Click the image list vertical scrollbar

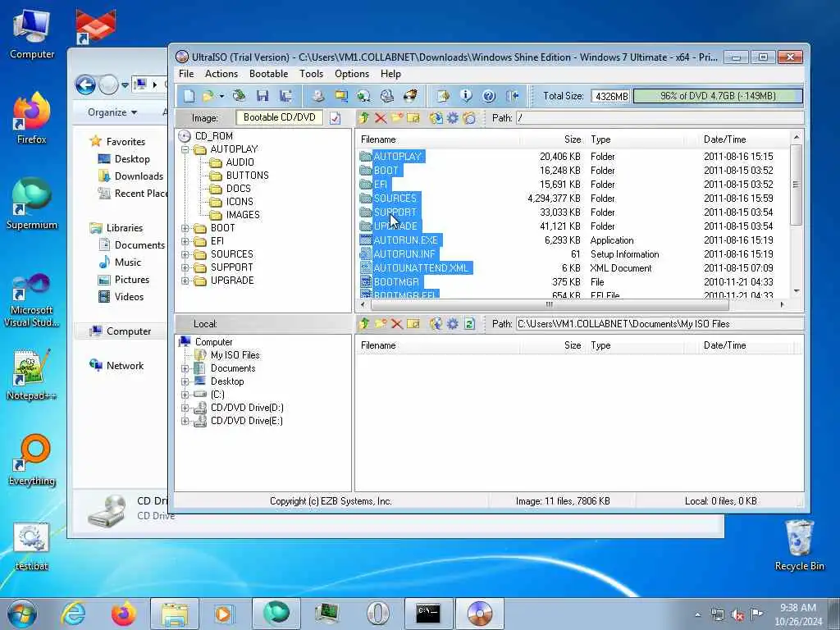pyautogui.click(x=796, y=184)
